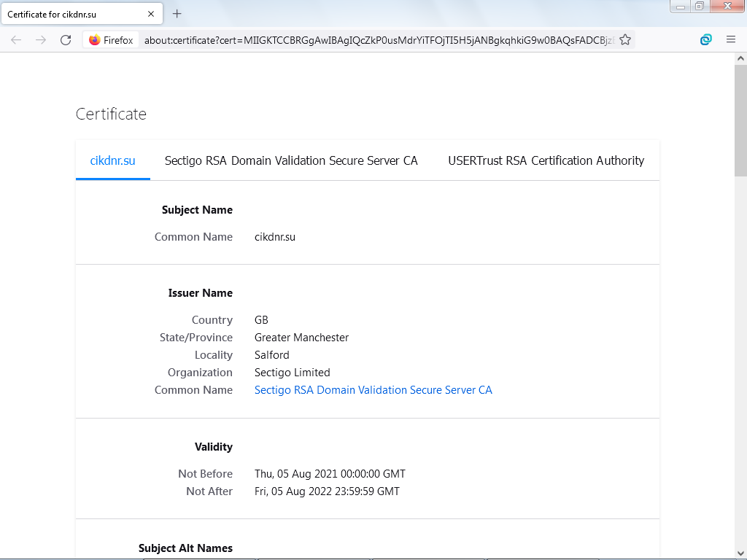Click the Not Before date value
The width and height of the screenshot is (747, 560).
coord(330,474)
